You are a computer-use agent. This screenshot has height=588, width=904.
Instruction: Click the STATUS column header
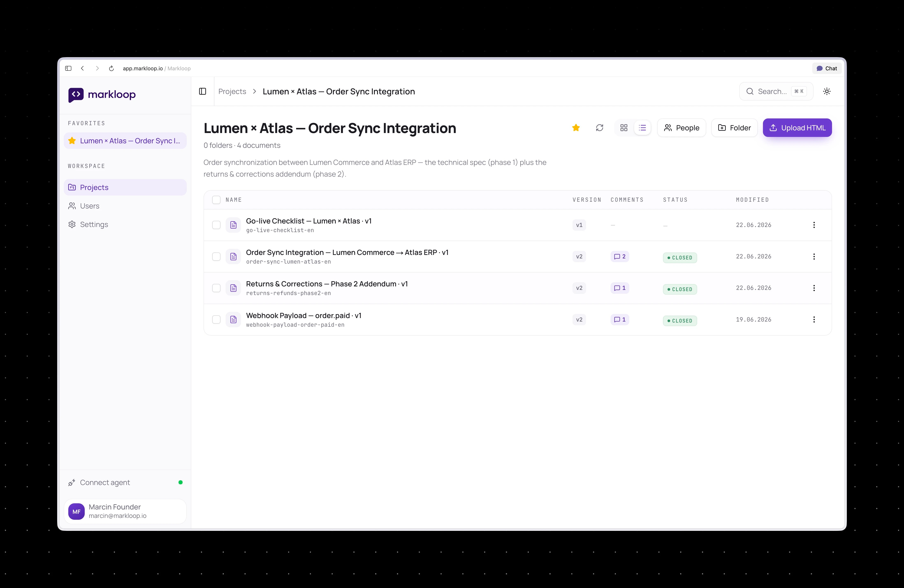tap(675, 200)
